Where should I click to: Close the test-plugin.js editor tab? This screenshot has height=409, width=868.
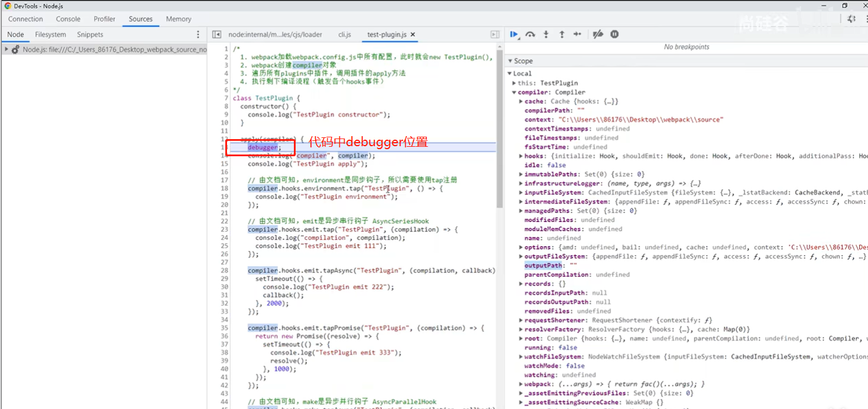pyautogui.click(x=413, y=34)
